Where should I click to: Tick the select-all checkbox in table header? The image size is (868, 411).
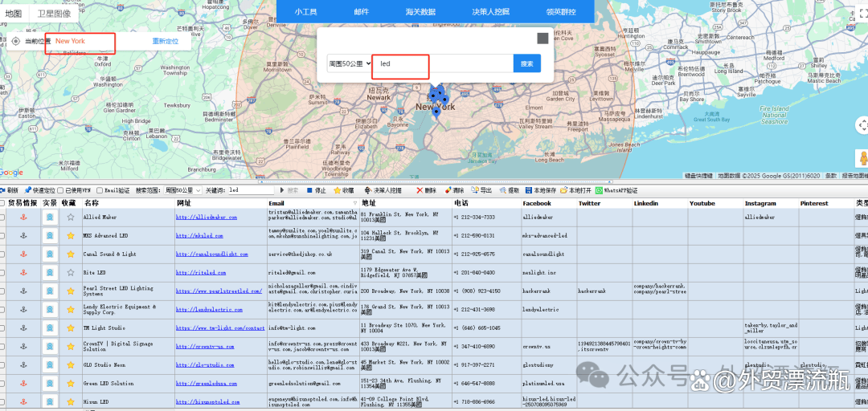point(2,204)
